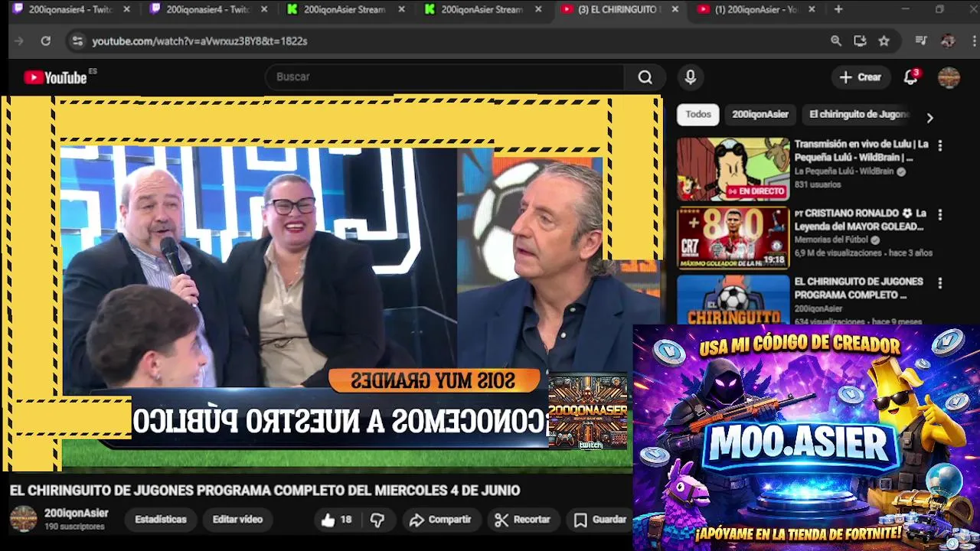Close the second 200iqonAsier Stream tab

(x=538, y=9)
